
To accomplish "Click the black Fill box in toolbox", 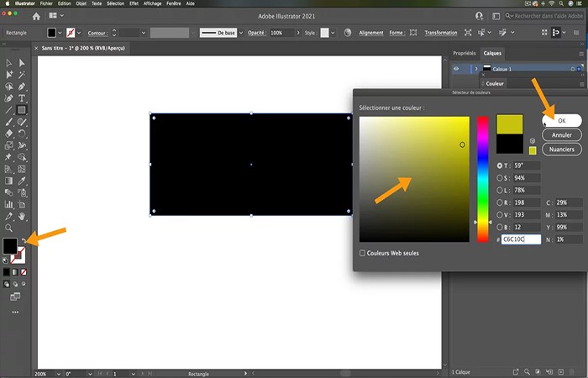I will (x=10, y=246).
